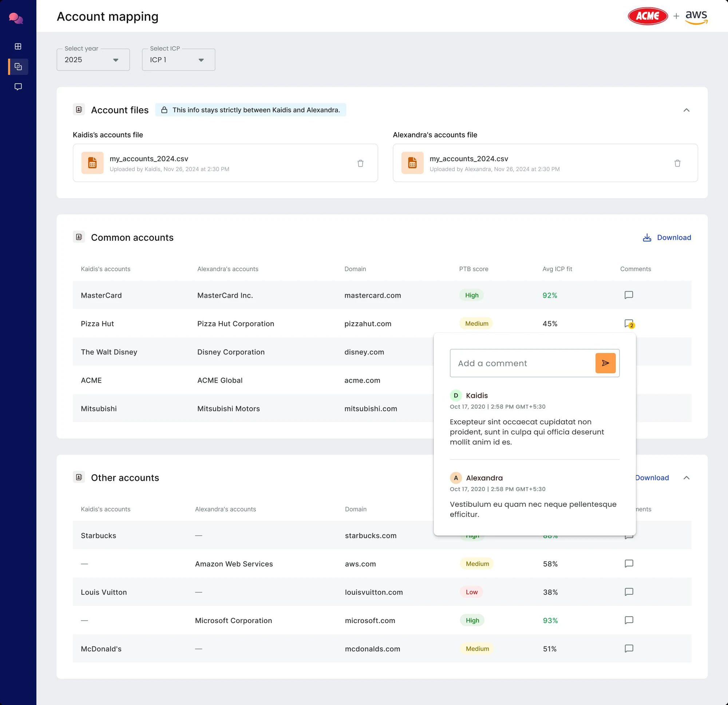Open comments for Microsoft Corporation row

[x=629, y=620]
